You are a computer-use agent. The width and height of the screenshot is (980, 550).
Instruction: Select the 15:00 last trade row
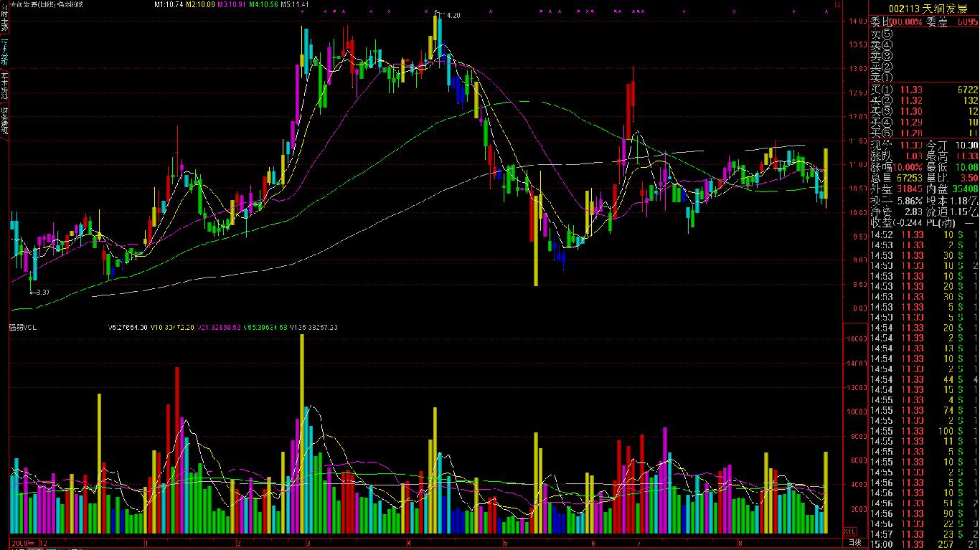pos(924,545)
